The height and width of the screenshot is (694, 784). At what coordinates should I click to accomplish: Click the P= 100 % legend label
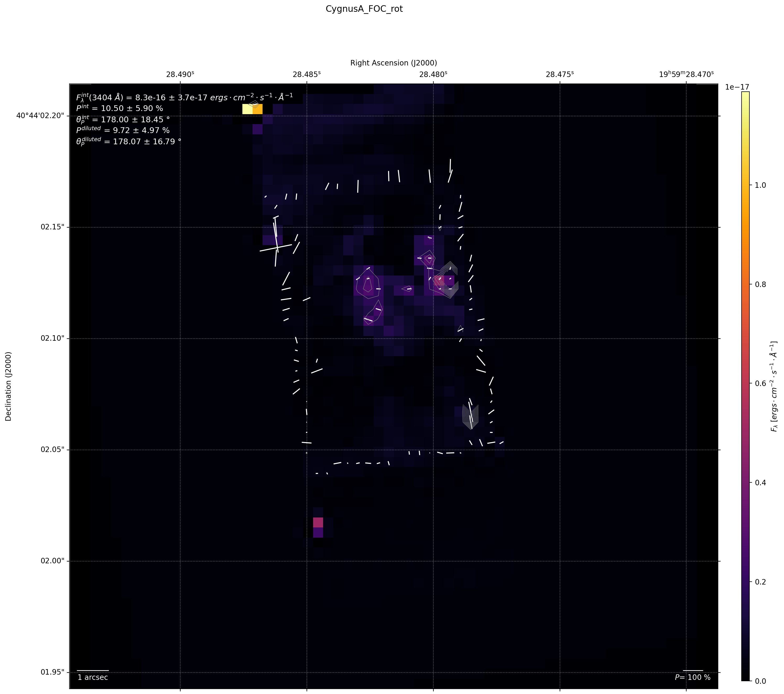692,677
